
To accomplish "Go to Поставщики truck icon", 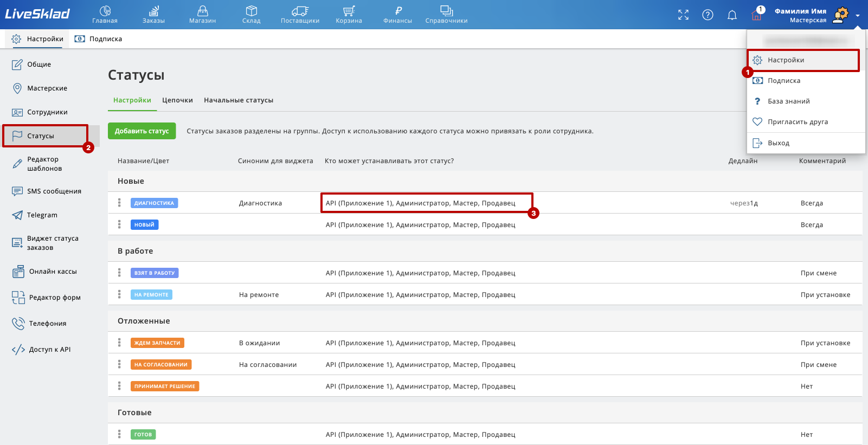I will pyautogui.click(x=300, y=11).
